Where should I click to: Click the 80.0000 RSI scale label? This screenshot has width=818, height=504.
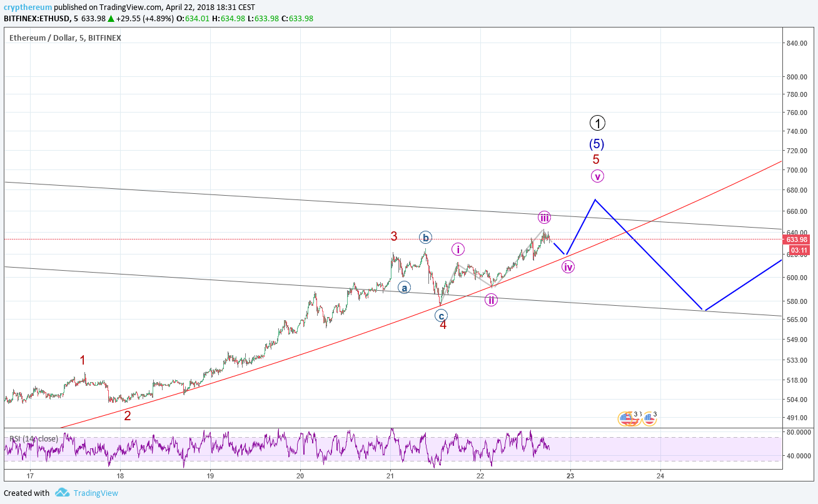tap(798, 432)
